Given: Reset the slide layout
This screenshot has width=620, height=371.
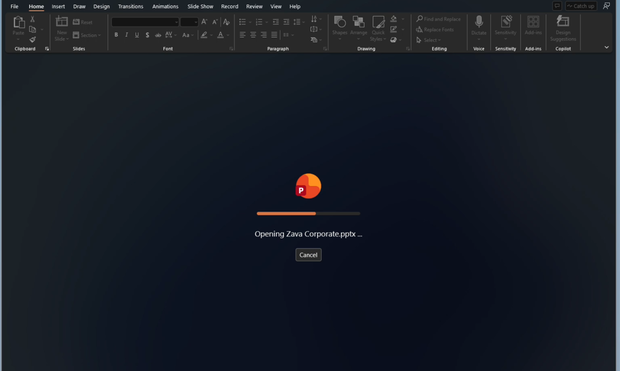Looking at the screenshot, I should (83, 22).
